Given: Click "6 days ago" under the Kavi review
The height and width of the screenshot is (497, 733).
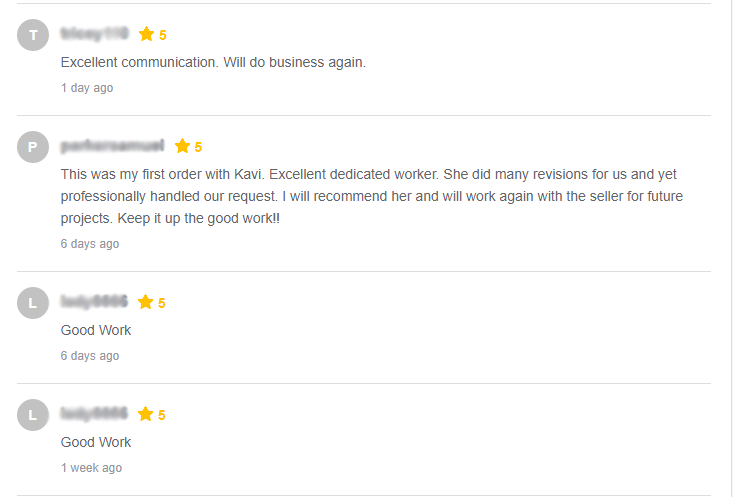Looking at the screenshot, I should tap(90, 244).
